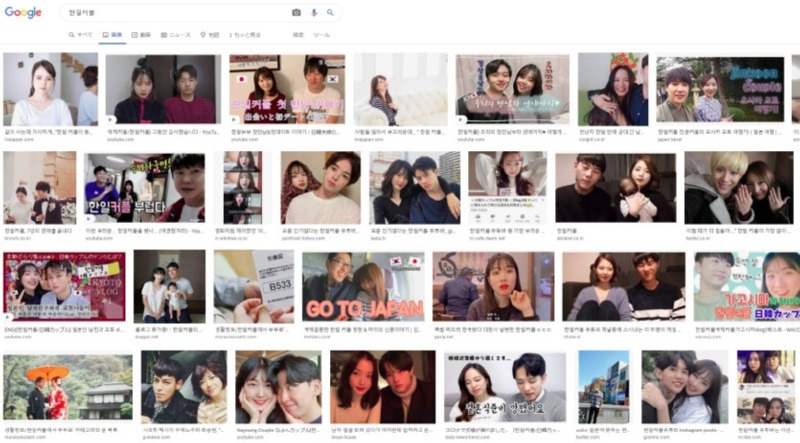Switch to the ニュース (News) tab
Screen dimensions: 800x443
175,35
